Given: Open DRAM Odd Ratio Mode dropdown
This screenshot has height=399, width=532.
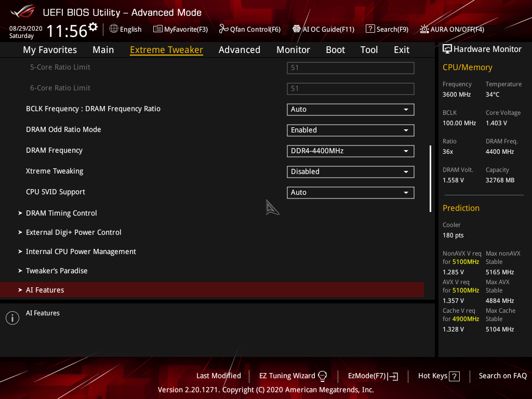Looking at the screenshot, I should click(x=351, y=130).
